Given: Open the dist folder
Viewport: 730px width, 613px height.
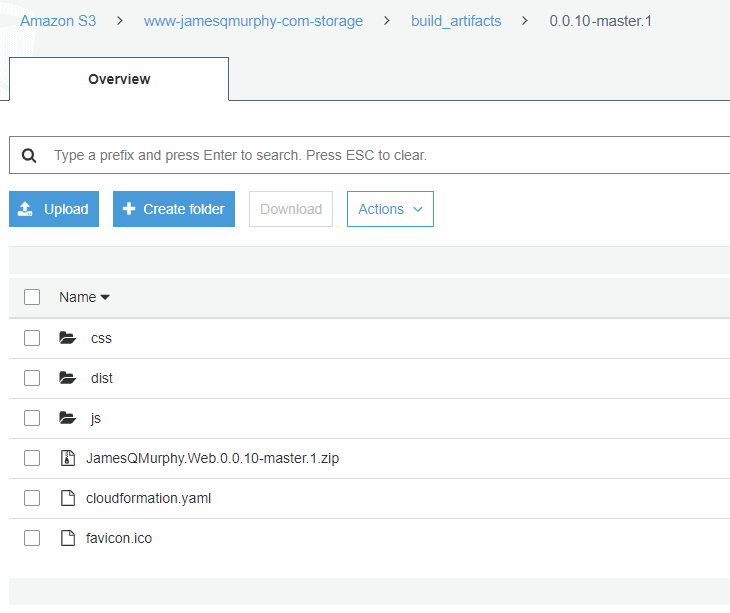Looking at the screenshot, I should [x=101, y=378].
